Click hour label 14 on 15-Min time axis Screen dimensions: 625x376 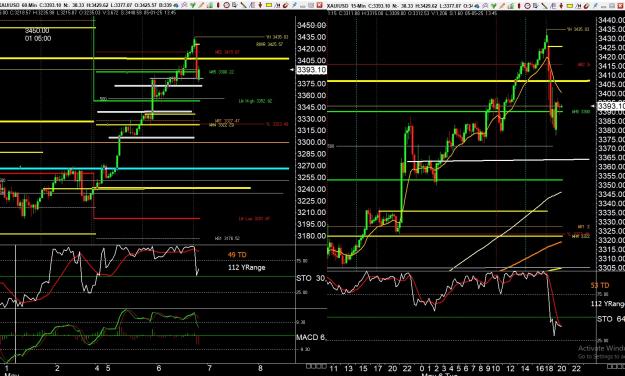tap(525, 368)
